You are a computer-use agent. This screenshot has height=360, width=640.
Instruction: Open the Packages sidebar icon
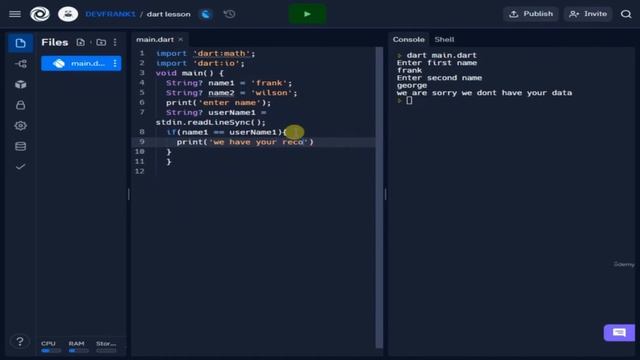click(20, 84)
